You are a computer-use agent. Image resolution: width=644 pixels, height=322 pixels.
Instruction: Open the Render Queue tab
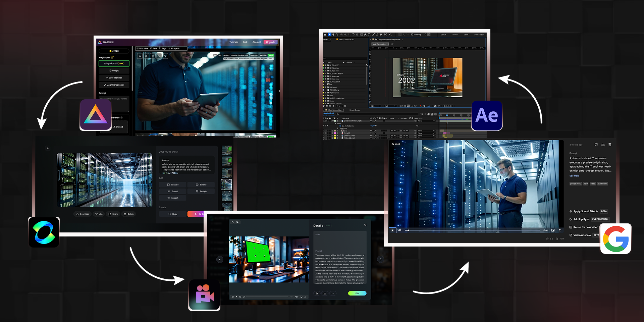tap(355, 110)
